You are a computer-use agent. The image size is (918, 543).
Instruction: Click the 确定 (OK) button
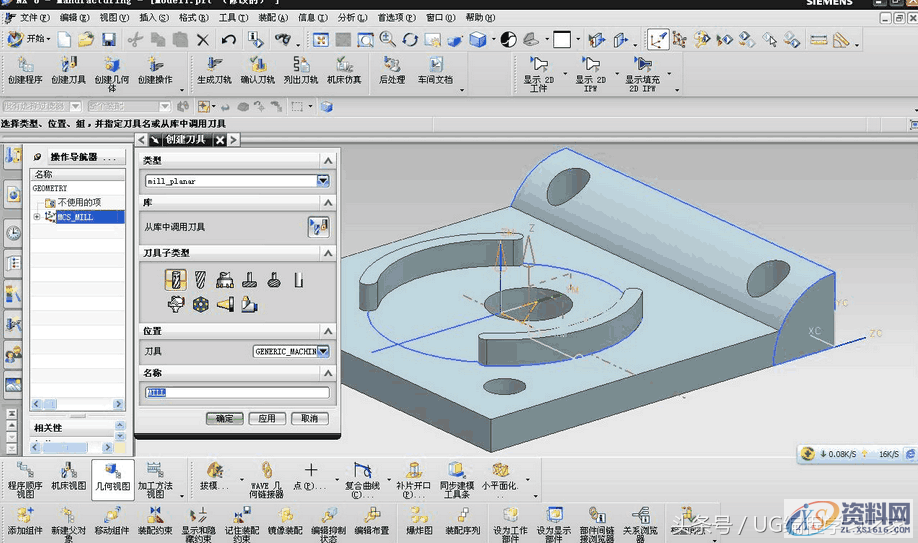click(x=224, y=418)
